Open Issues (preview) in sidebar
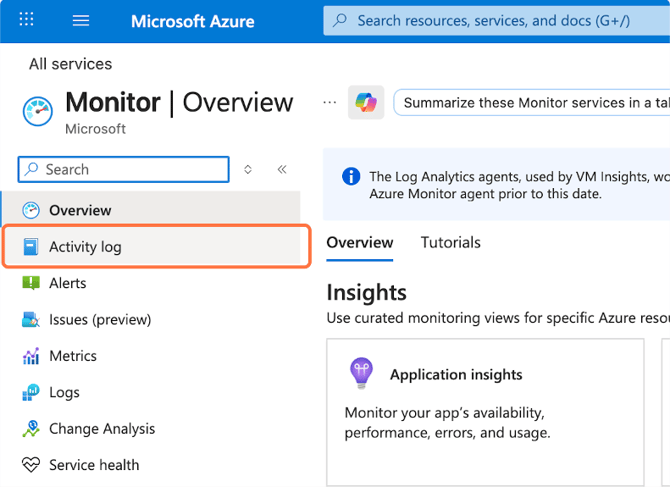 pyautogui.click(x=100, y=320)
